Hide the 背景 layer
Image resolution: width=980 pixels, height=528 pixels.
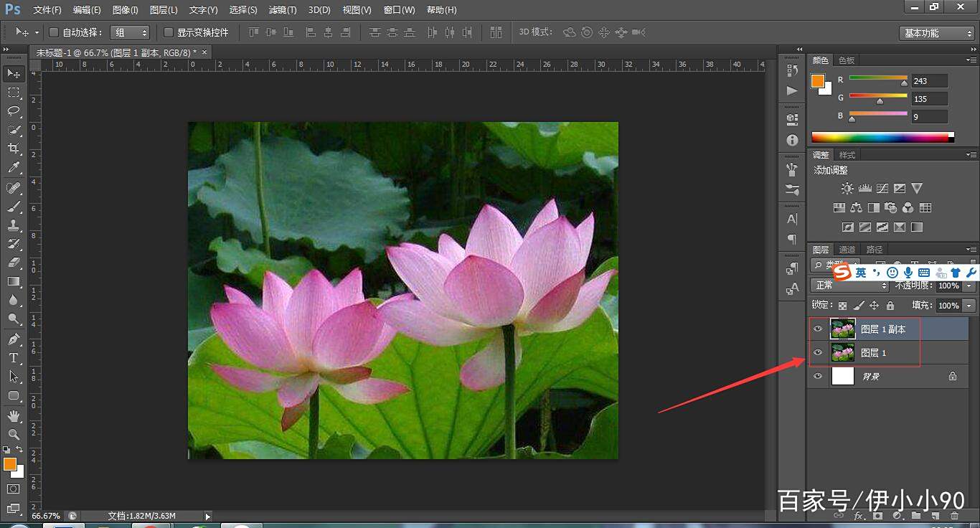click(817, 376)
